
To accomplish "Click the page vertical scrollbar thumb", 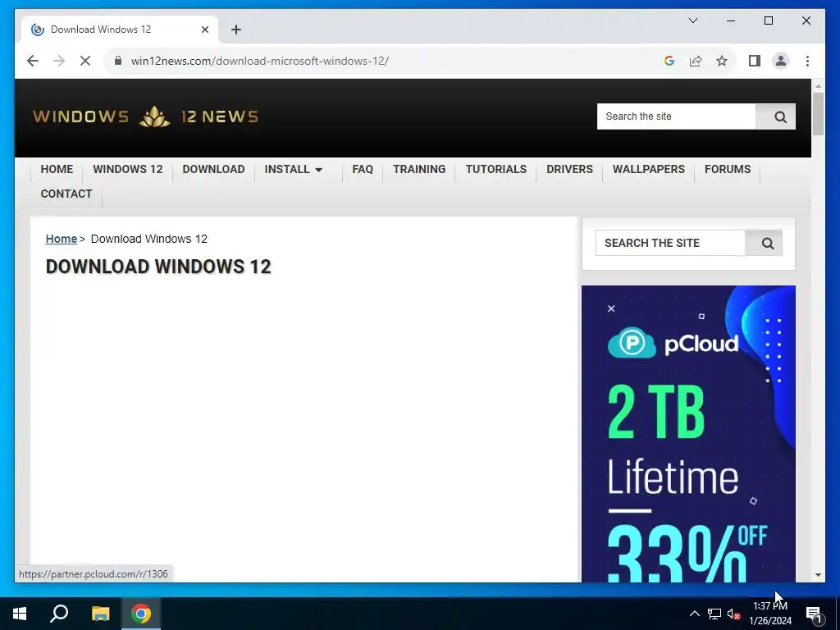I will 818,113.
